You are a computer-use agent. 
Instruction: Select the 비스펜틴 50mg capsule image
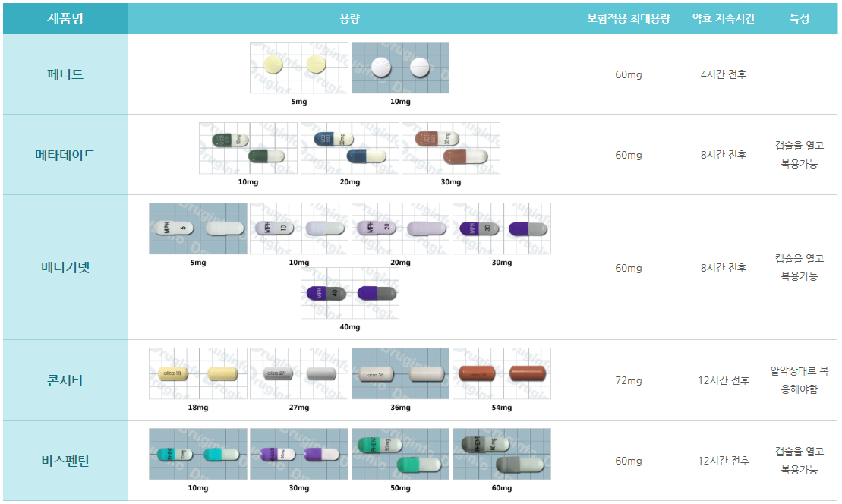coord(400,454)
